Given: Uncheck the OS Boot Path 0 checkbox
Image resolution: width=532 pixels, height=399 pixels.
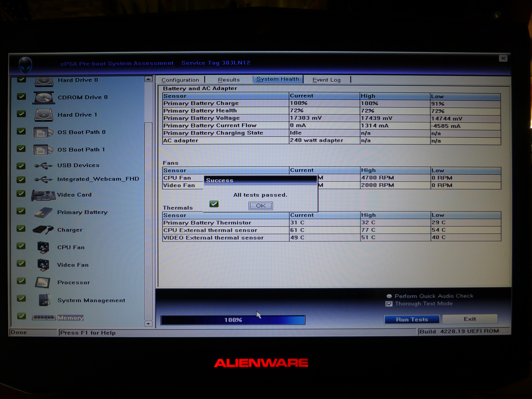Looking at the screenshot, I should pos(21,131).
